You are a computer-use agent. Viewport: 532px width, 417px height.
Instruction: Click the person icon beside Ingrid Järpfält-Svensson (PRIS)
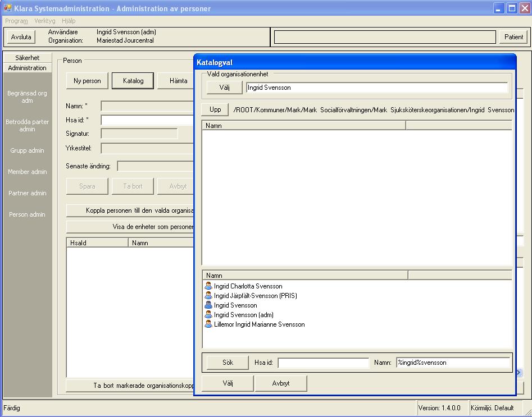pos(208,295)
